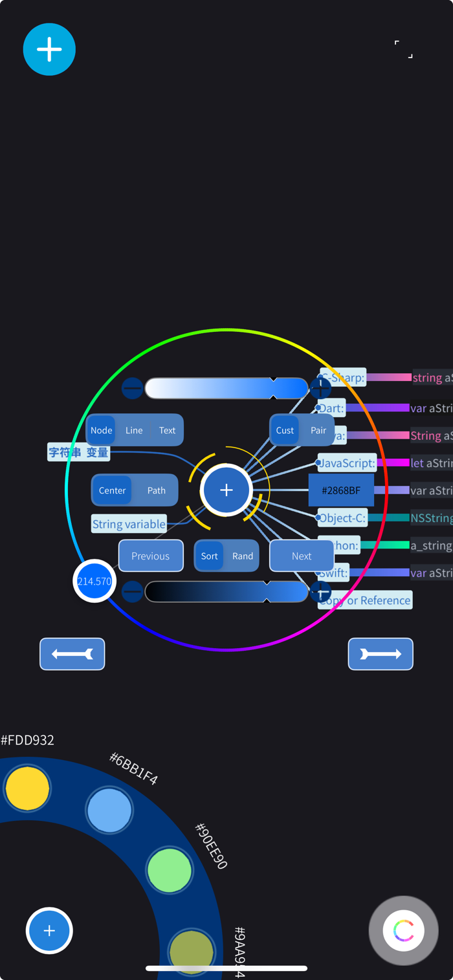This screenshot has height=980, width=453.
Task: Pick the yellow #FDD932 palette swatch
Action: (x=27, y=789)
